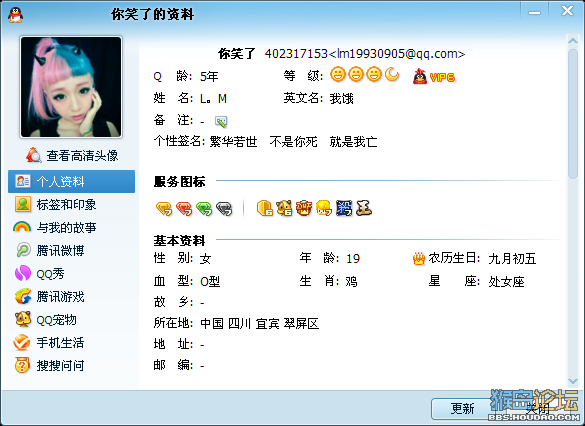Screen dimensions: 585x426
Task: Click the QQ pet bear service icon
Action: coord(284,208)
